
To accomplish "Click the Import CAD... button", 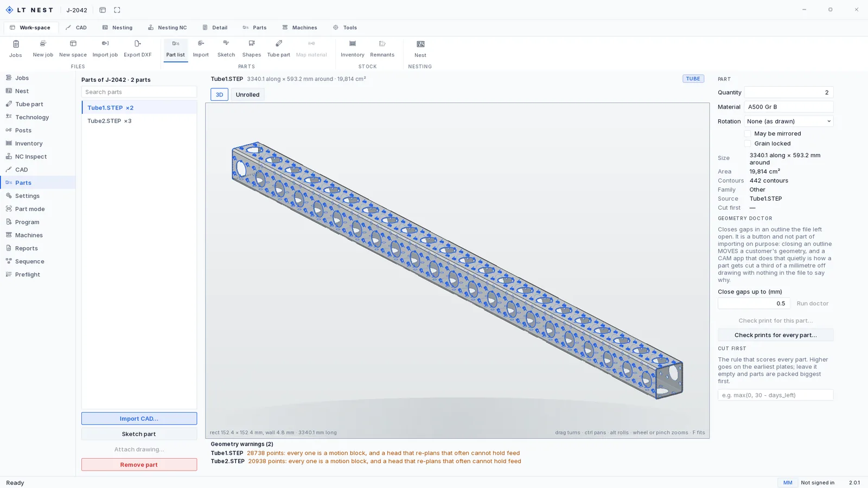I will (x=139, y=419).
